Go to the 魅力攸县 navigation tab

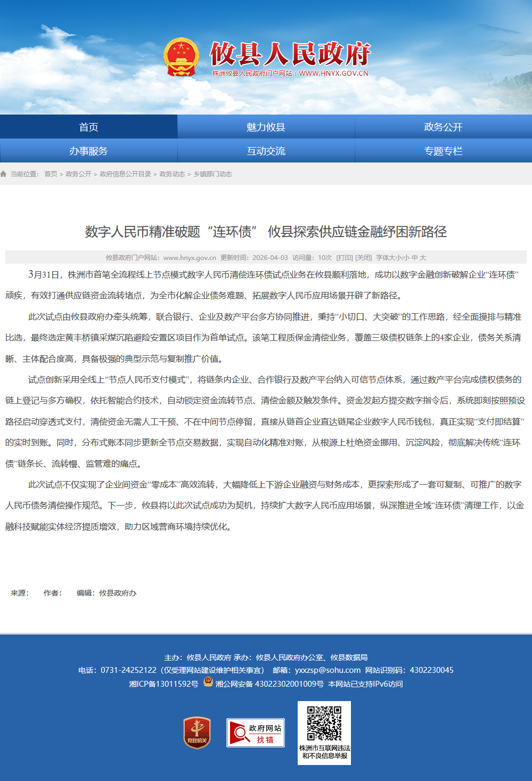point(266,127)
